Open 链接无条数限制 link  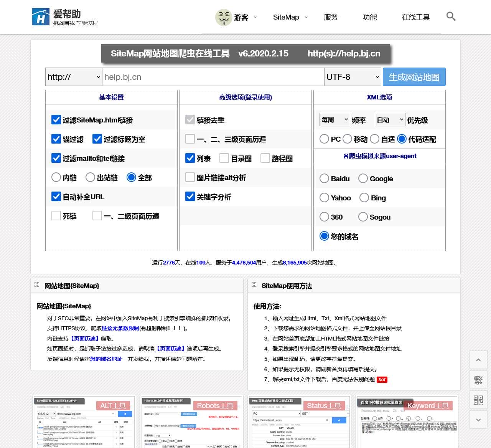point(120,328)
